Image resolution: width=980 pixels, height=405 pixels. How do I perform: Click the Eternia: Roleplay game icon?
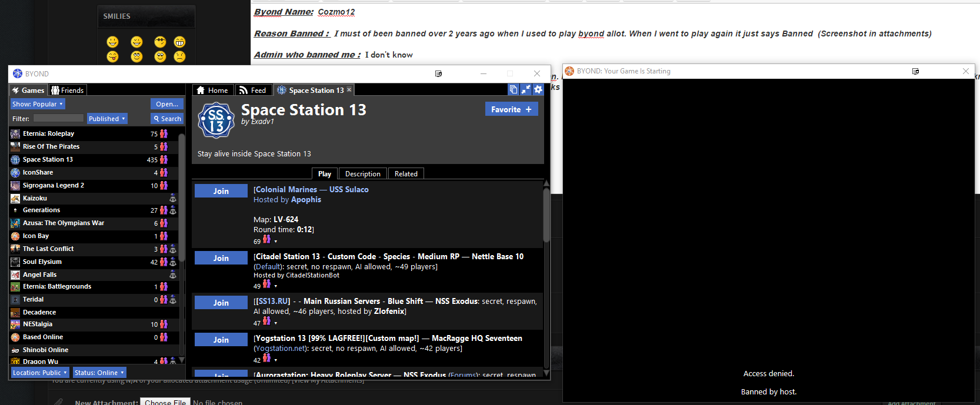coord(15,134)
